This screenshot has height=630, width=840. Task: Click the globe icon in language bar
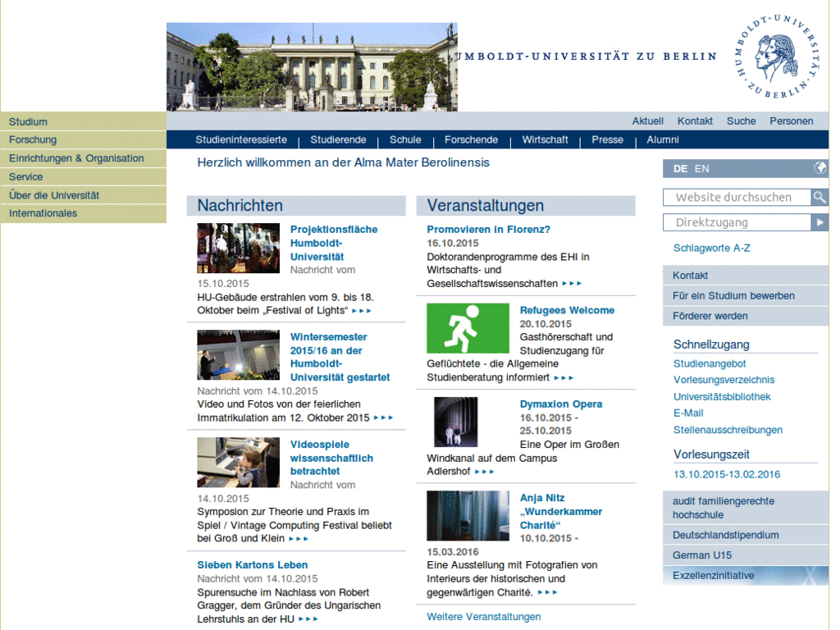pyautogui.click(x=820, y=167)
